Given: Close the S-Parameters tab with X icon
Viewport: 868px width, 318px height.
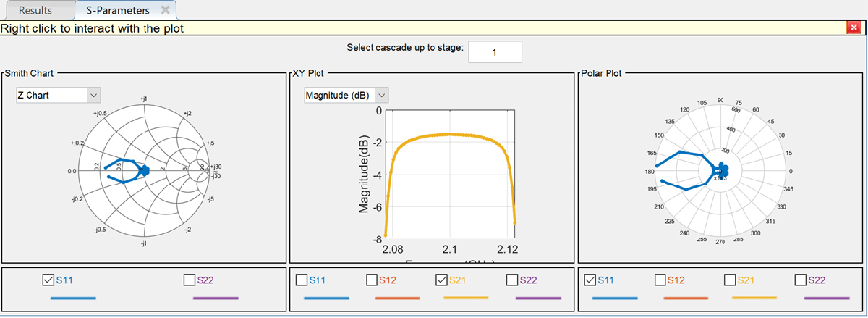Looking at the screenshot, I should 166,10.
